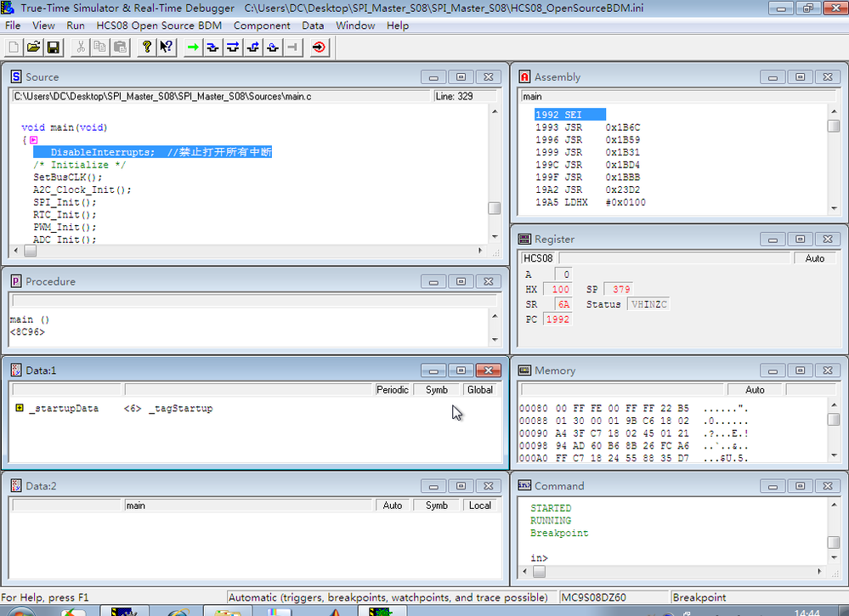Click Auto field in Register window

814,258
